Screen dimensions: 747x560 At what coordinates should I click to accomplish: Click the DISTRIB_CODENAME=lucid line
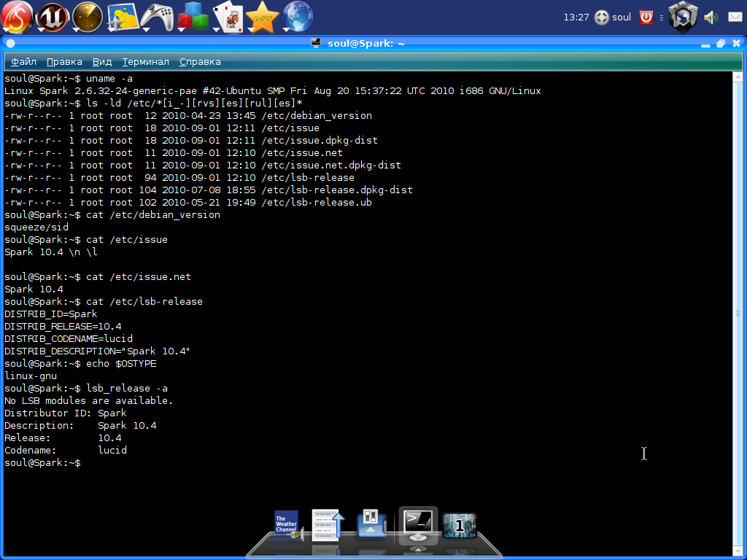coord(69,338)
